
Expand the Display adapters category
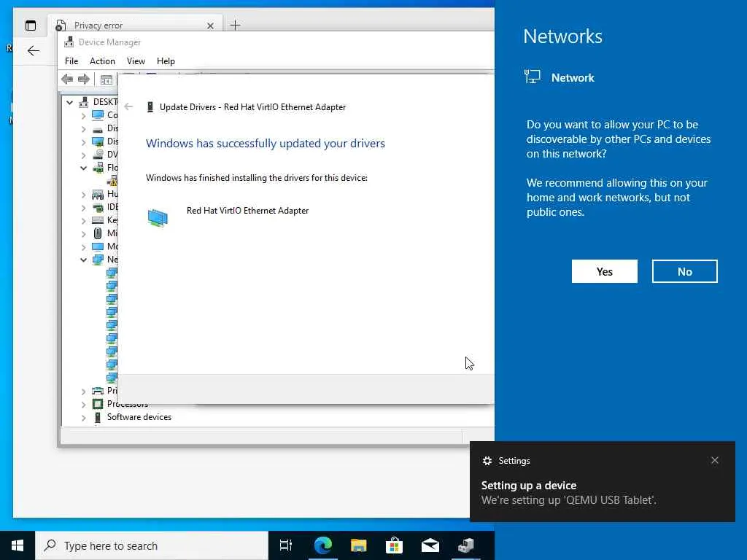coord(83,142)
